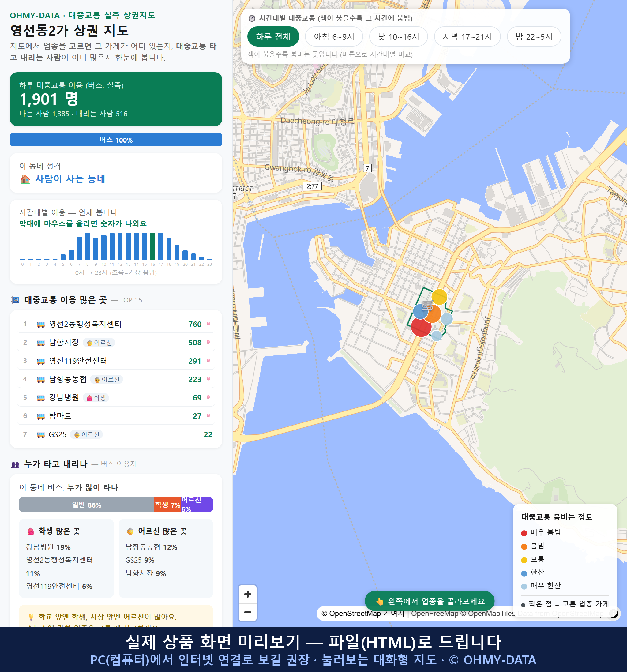The height and width of the screenshot is (672, 627).
Task: Choose the 밤 22~5시 time filter
Action: [534, 36]
